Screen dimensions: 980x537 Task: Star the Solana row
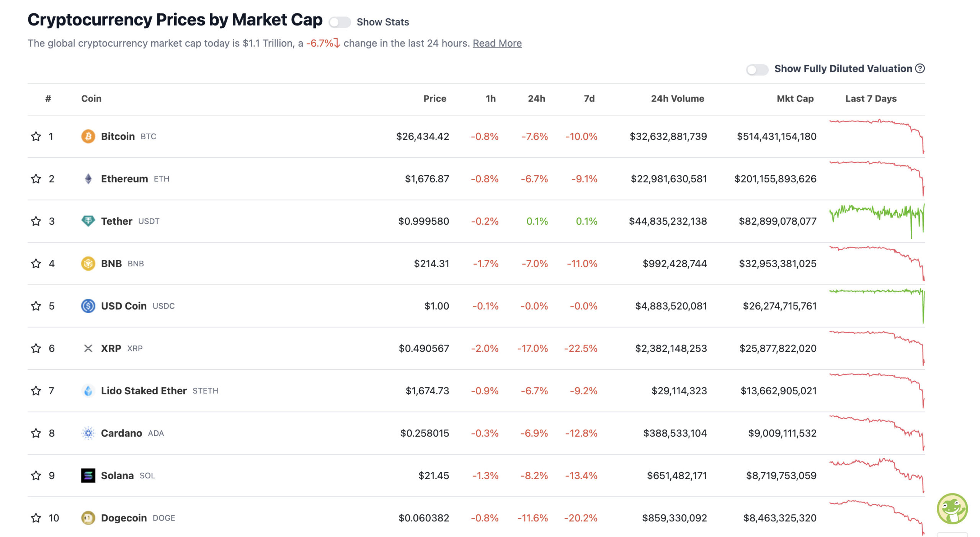[36, 476]
